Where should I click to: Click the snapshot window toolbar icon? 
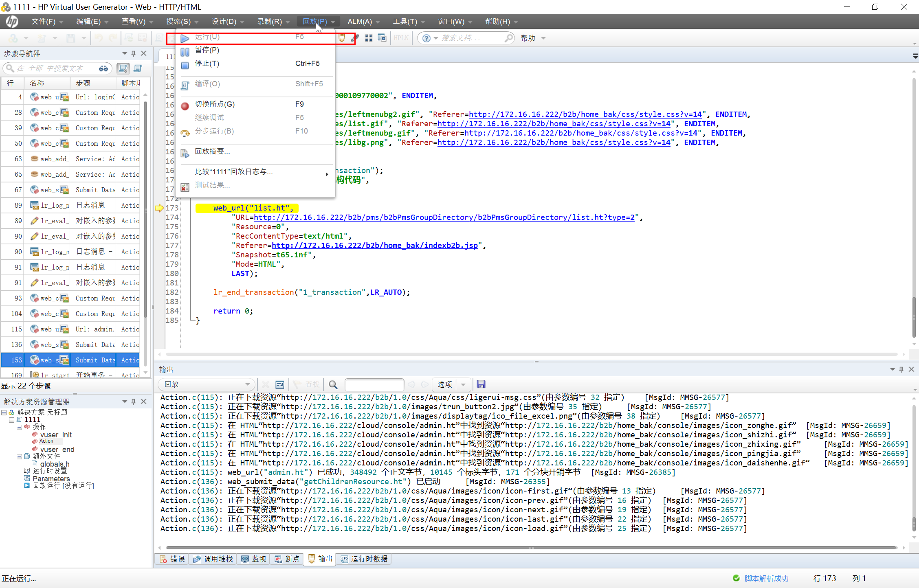(382, 37)
